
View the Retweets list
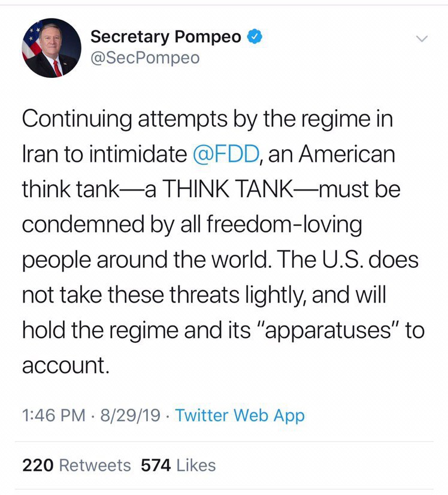(x=95, y=465)
